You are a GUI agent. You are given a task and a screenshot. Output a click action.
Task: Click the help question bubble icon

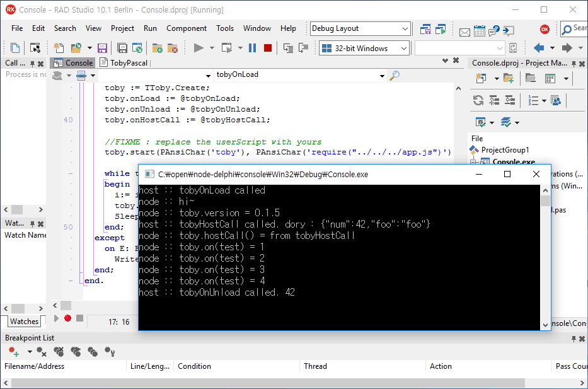pyautogui.click(x=494, y=31)
